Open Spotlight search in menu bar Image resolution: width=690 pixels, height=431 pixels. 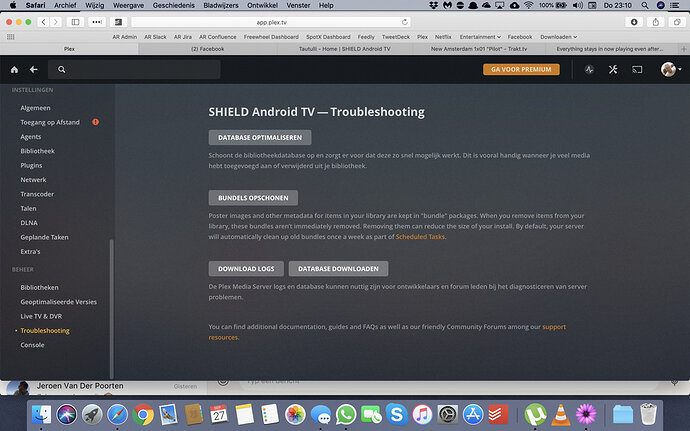645,5
